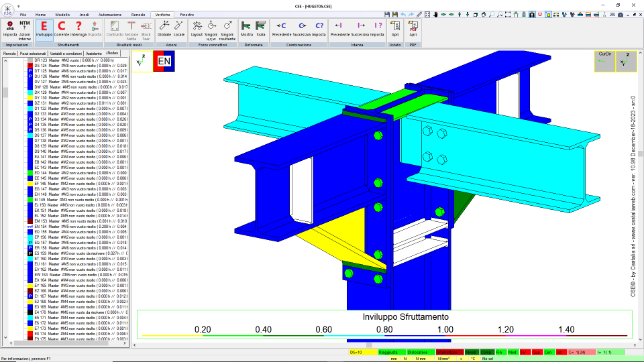Click scroll-down arrow of list panel
The height and width of the screenshot is (362, 644).
pos(5,337)
